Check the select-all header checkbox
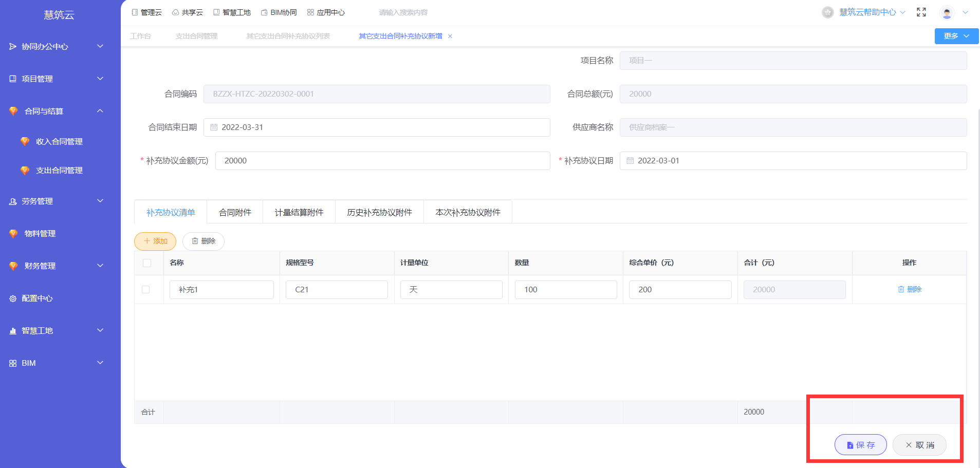This screenshot has width=980, height=468. point(147,263)
